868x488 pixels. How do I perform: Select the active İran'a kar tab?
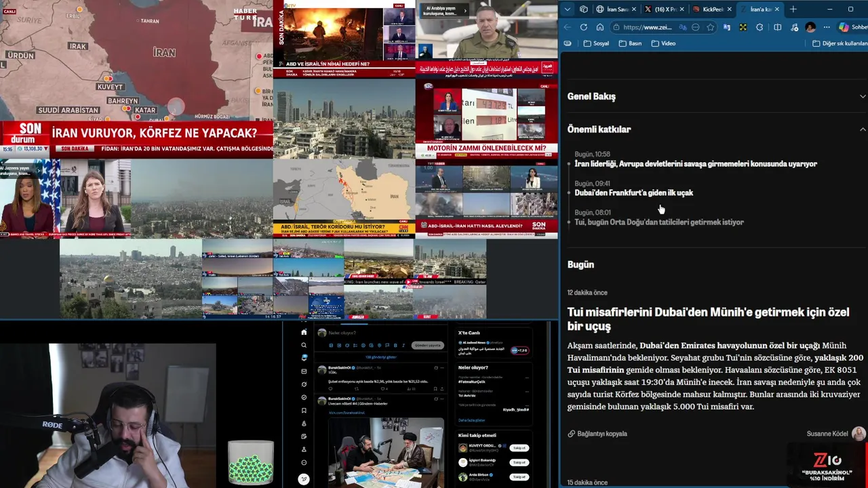tap(760, 9)
